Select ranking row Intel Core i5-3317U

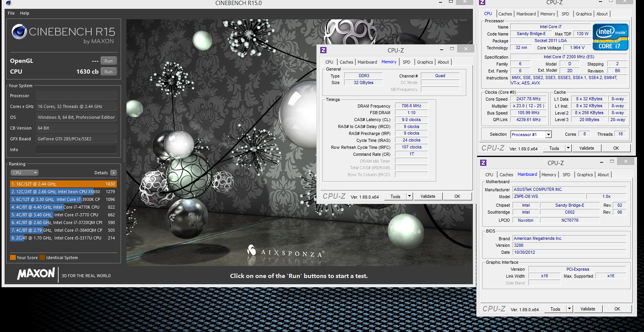coord(63,238)
